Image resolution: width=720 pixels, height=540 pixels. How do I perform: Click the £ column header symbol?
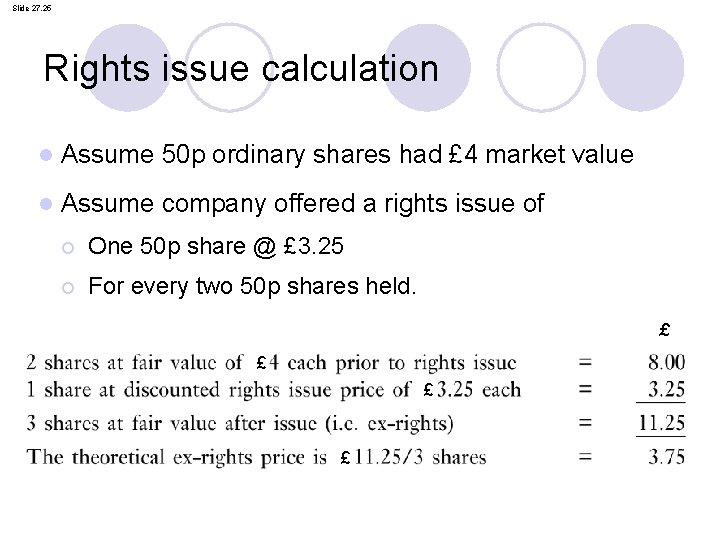pyautogui.click(x=664, y=330)
